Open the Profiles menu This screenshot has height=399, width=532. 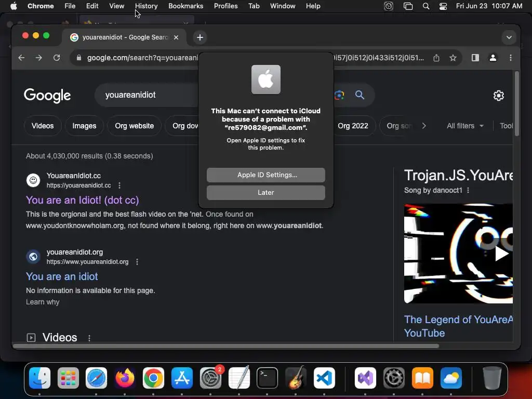pos(225,6)
